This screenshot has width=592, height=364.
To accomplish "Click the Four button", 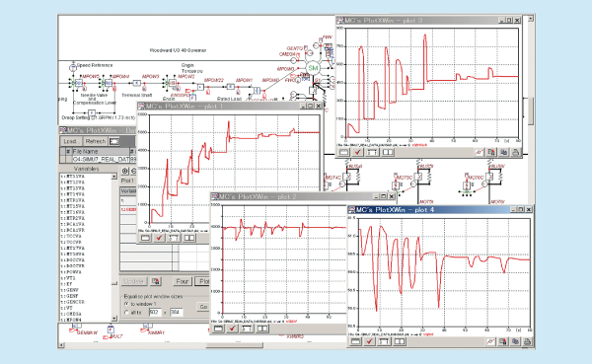I will [x=183, y=282].
